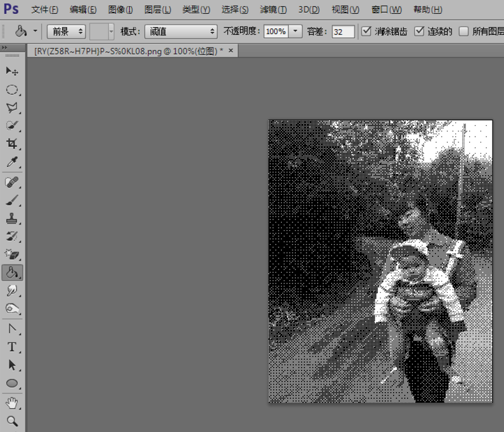Select the Smudge tool
This screenshot has width=504, height=432.
click(x=12, y=291)
